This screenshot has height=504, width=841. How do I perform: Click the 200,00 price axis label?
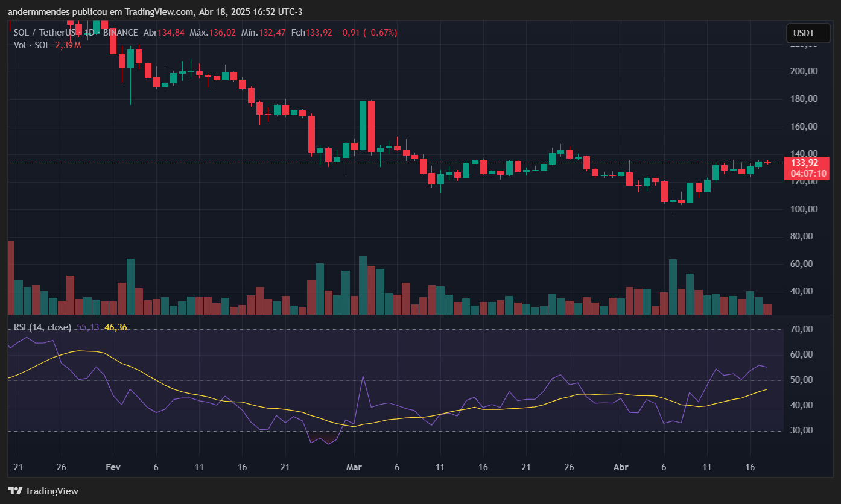pos(804,71)
